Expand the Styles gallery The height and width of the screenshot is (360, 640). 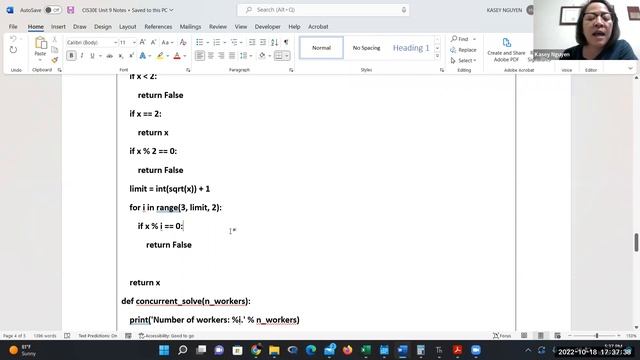(x=437, y=56)
